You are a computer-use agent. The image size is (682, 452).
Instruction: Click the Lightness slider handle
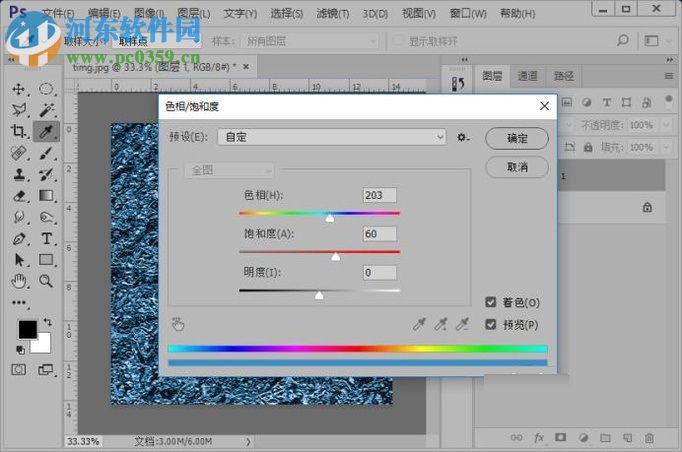click(319, 295)
